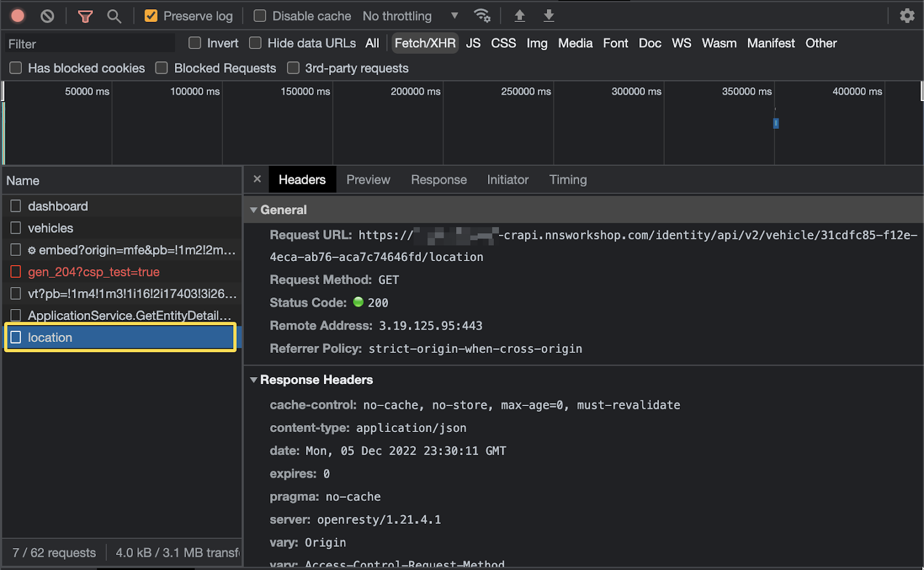Image resolution: width=924 pixels, height=570 pixels.
Task: Enable Disable cache checkbox
Action: pos(260,16)
